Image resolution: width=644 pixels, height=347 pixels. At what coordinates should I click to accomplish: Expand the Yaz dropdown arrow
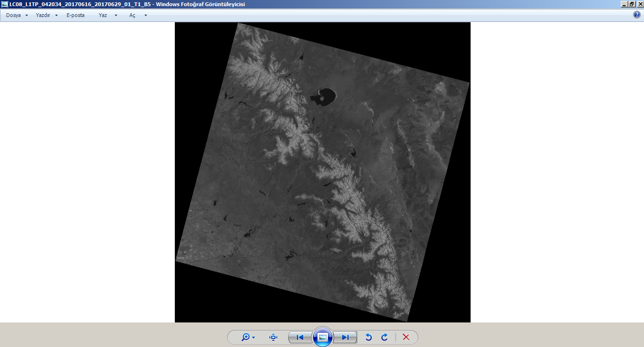click(x=116, y=15)
